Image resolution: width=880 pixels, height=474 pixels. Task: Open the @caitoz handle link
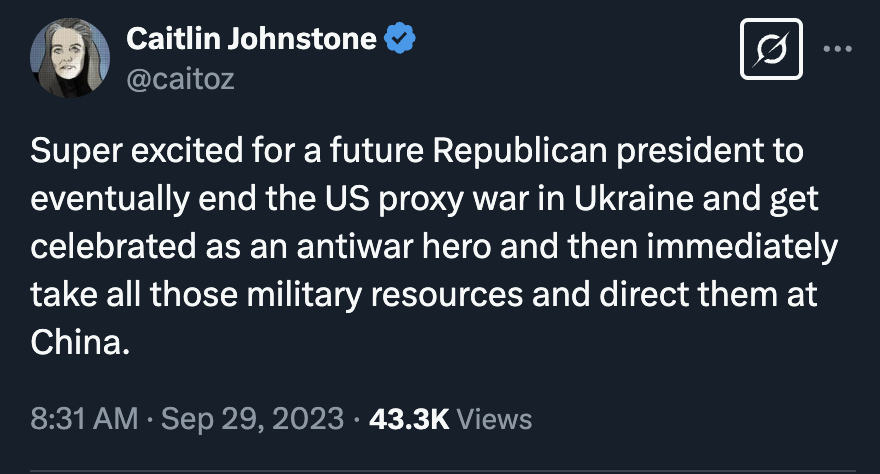(x=180, y=80)
